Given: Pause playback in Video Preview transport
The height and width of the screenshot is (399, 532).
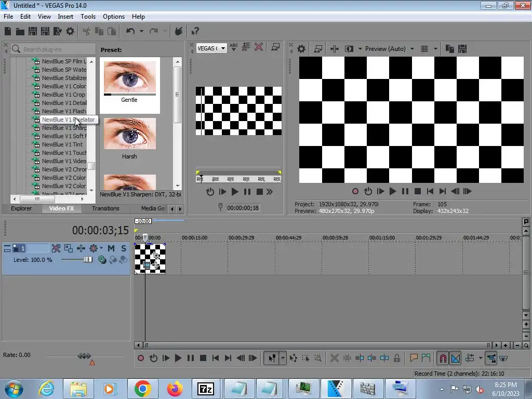Looking at the screenshot, I should (405, 192).
